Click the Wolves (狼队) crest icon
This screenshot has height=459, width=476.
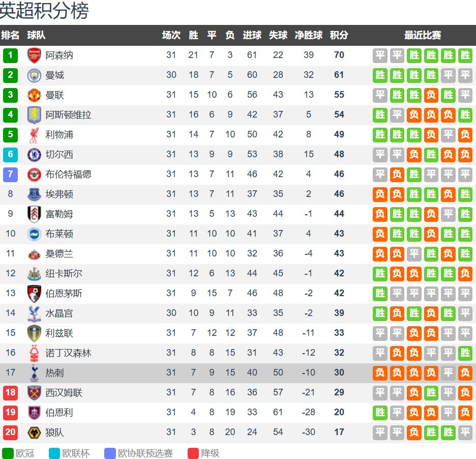(x=34, y=433)
